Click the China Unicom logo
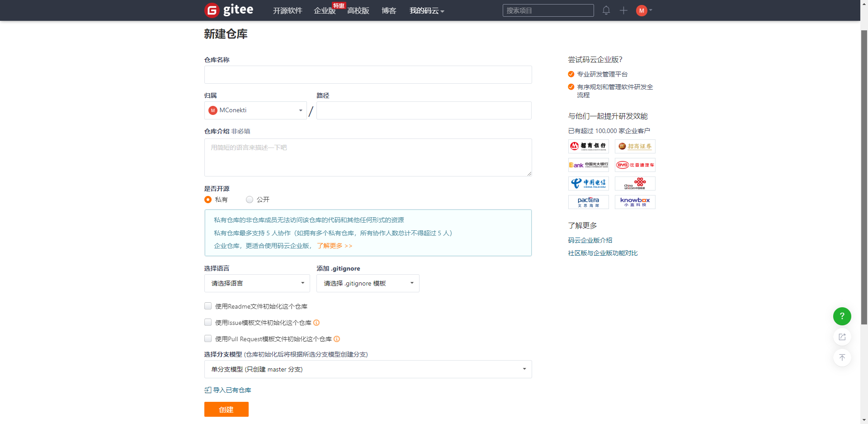This screenshot has width=868, height=424. [x=635, y=183]
